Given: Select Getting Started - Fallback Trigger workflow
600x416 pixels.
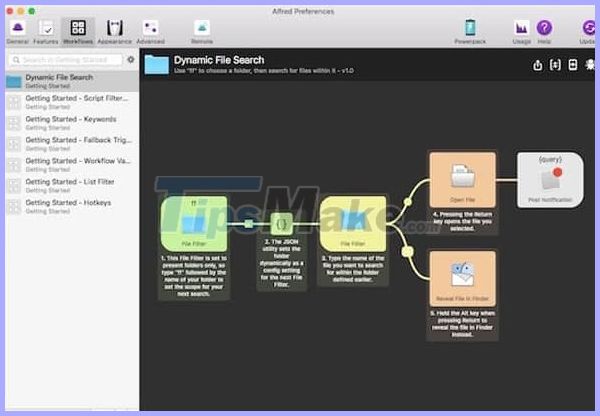Looking at the screenshot, I should coord(72,144).
